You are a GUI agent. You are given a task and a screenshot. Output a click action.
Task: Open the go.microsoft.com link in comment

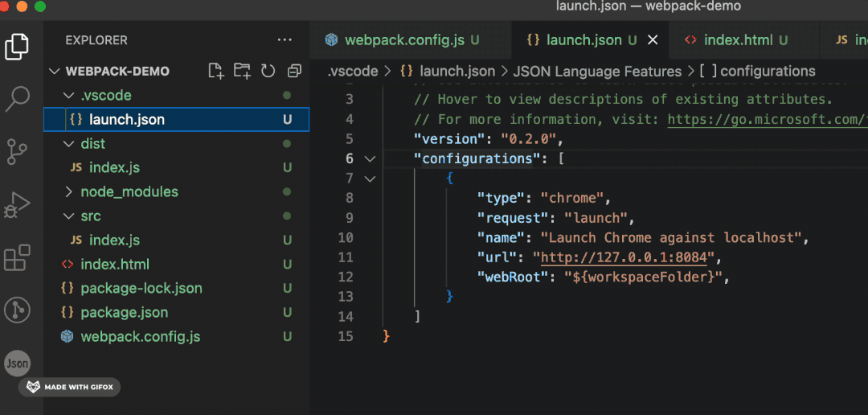tap(768, 119)
